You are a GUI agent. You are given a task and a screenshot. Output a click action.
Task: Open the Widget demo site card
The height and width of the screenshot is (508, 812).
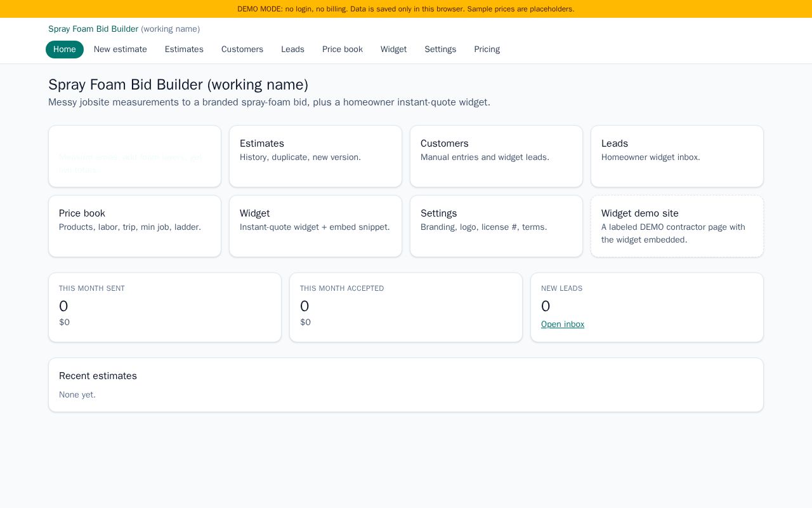tap(677, 226)
